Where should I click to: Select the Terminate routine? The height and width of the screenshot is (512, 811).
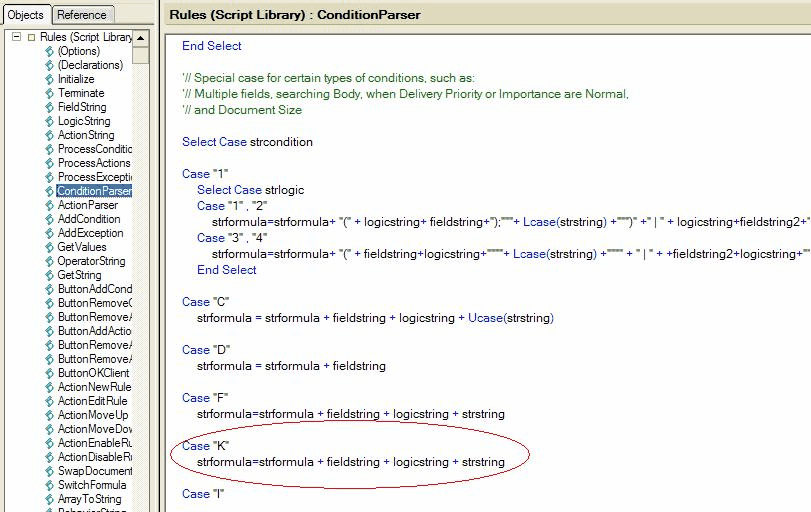81,93
